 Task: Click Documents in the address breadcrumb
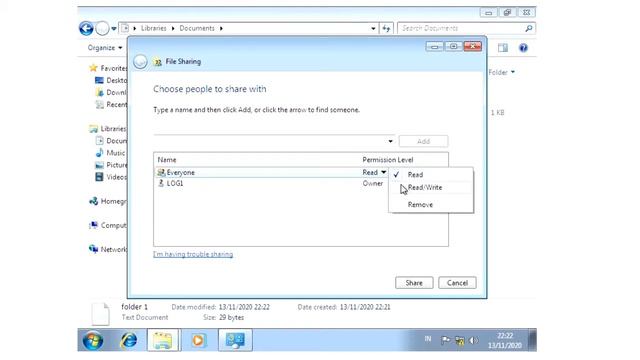click(197, 28)
